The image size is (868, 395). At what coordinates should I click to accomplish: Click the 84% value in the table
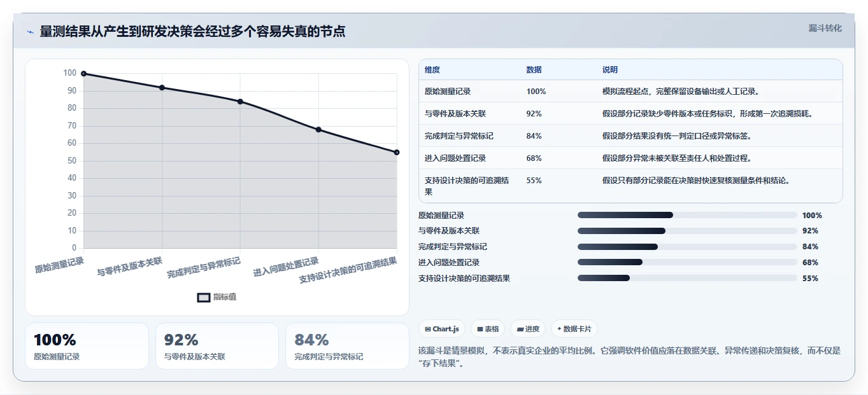[534, 136]
